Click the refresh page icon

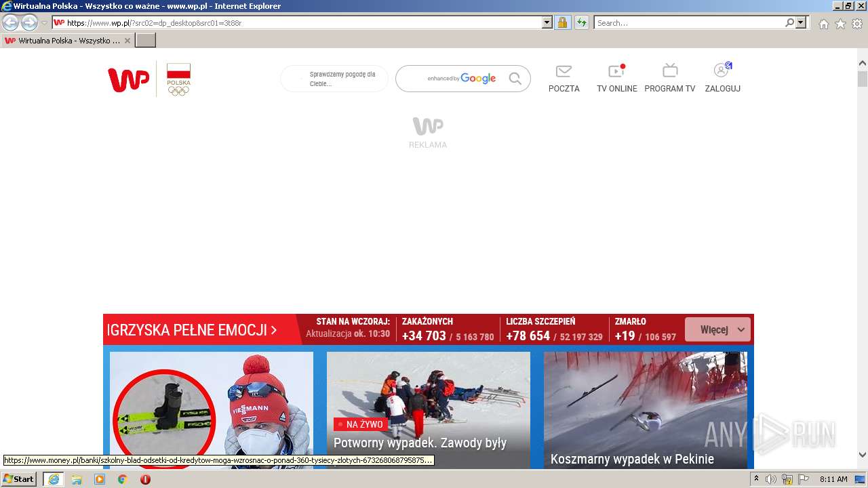[582, 23]
